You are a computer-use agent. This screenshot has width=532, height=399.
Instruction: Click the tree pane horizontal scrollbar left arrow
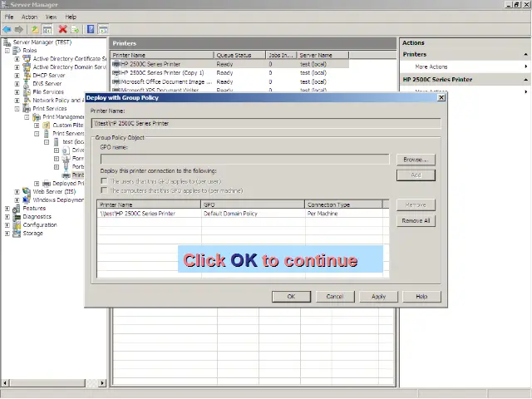click(5, 383)
